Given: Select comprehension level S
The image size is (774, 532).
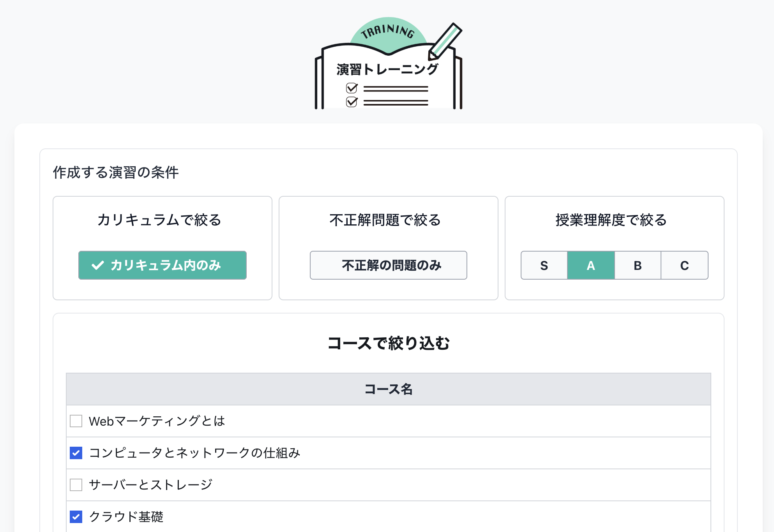Looking at the screenshot, I should point(544,265).
